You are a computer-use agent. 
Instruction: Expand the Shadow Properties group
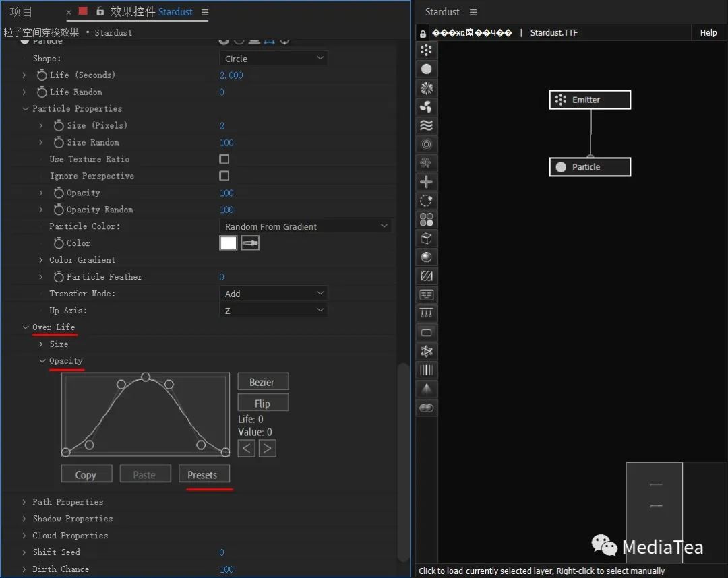pyautogui.click(x=24, y=519)
